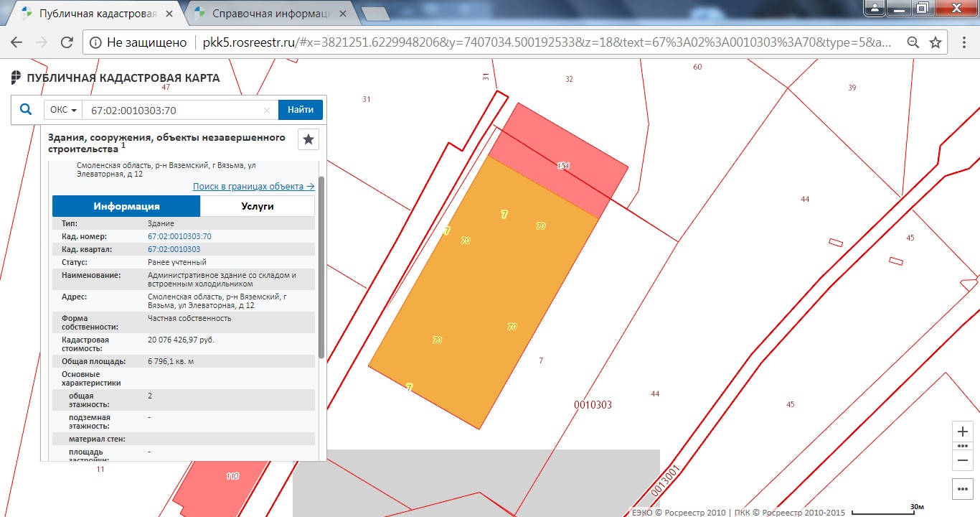Select the Информация tab

126,206
